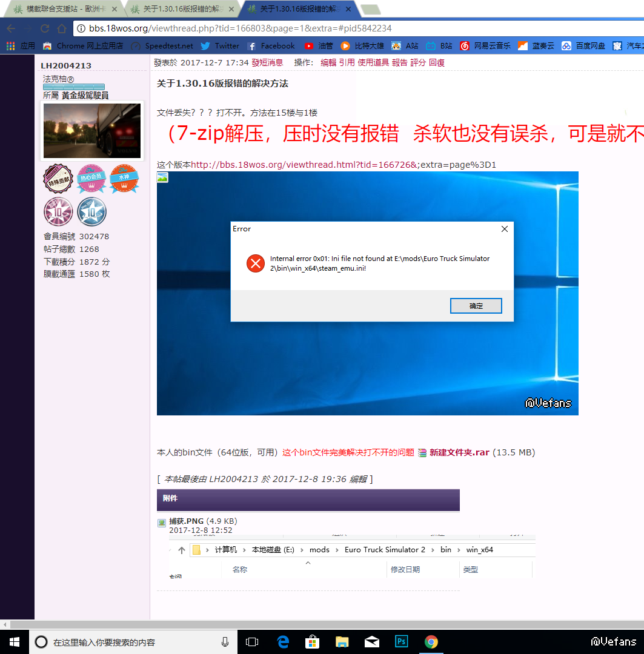Open the A站 bookmark

[405, 46]
